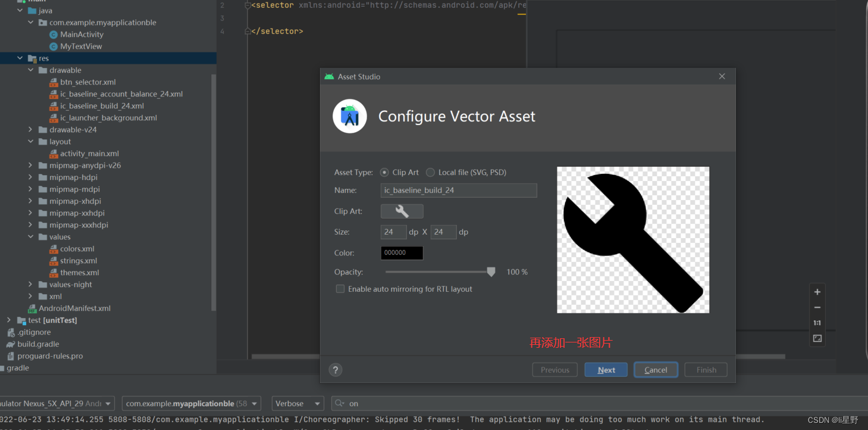Click the wrench preview image
868x430 pixels.
click(x=633, y=239)
